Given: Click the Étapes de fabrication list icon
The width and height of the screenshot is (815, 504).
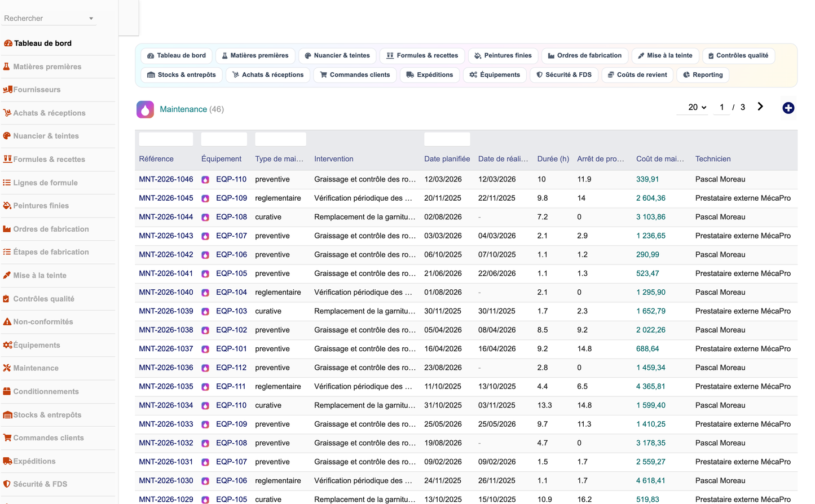Looking at the screenshot, I should 7,252.
